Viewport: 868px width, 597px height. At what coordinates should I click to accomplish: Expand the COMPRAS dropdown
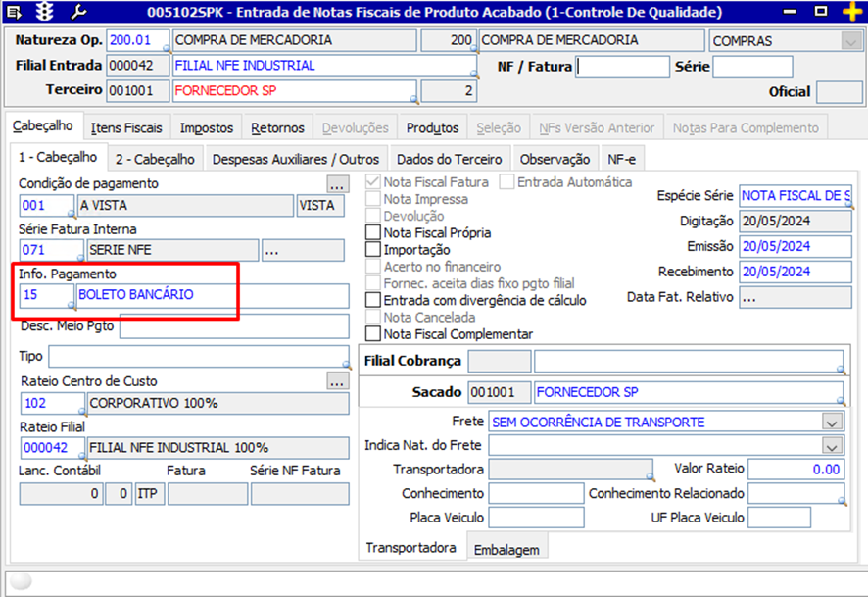point(850,41)
